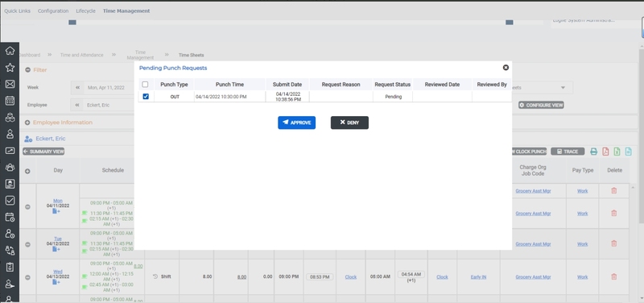
Task: Click the add-note icon under Wed 04/13/2022
Action: (x=56, y=282)
